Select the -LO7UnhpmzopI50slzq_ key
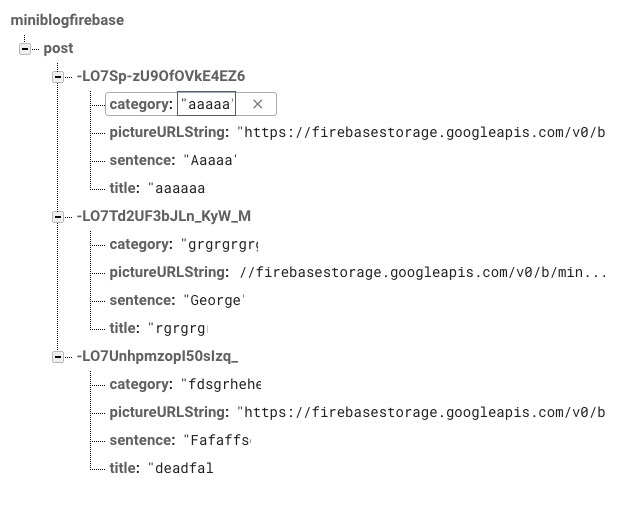Screen dimensions: 642x505 tap(157, 356)
